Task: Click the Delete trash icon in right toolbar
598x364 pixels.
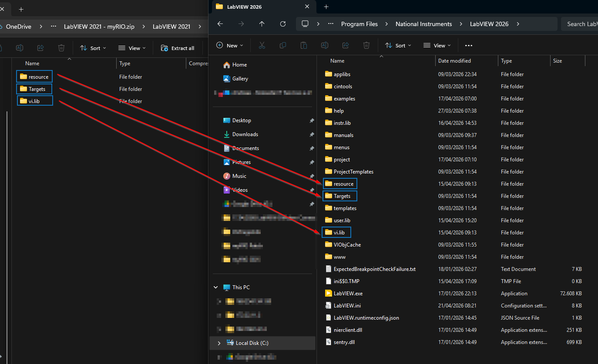Action: 366,46
